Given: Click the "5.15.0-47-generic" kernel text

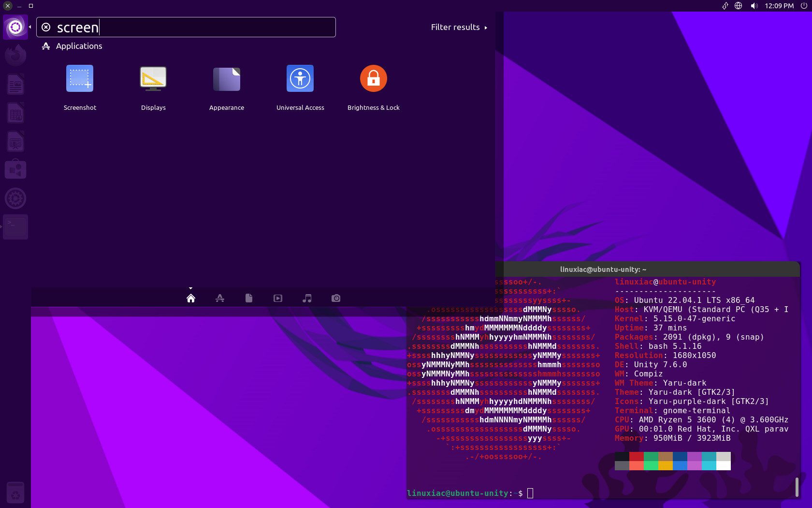Looking at the screenshot, I should tap(694, 318).
